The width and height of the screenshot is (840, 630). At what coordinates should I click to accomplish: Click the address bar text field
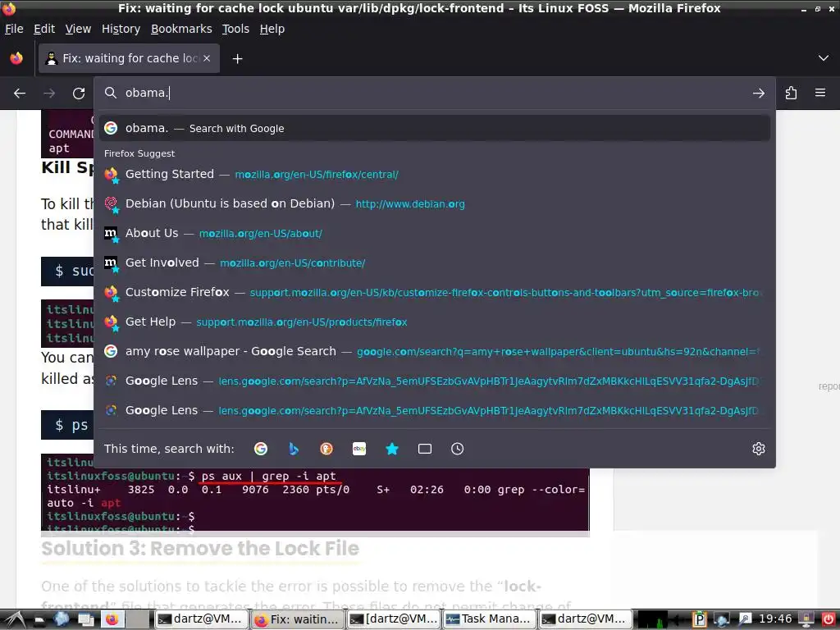434,94
